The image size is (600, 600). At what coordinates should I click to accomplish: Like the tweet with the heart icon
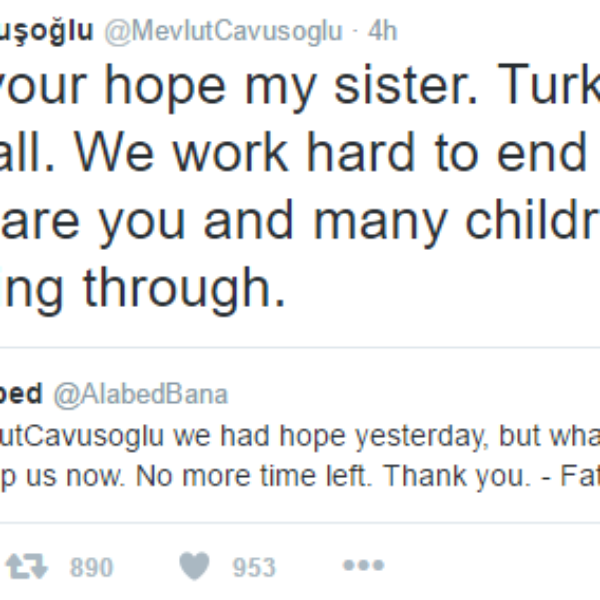[x=195, y=567]
